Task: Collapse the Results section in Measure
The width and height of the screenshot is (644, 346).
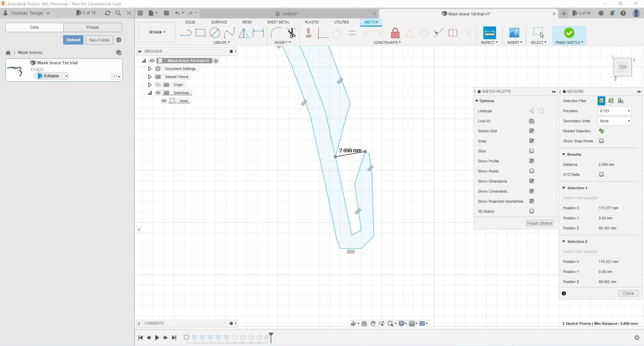Action: pos(564,154)
